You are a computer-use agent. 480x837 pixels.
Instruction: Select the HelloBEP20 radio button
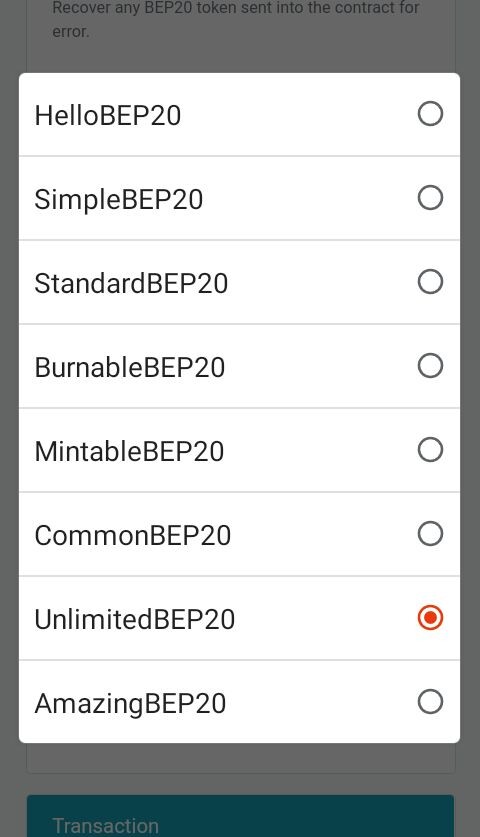[x=430, y=114]
